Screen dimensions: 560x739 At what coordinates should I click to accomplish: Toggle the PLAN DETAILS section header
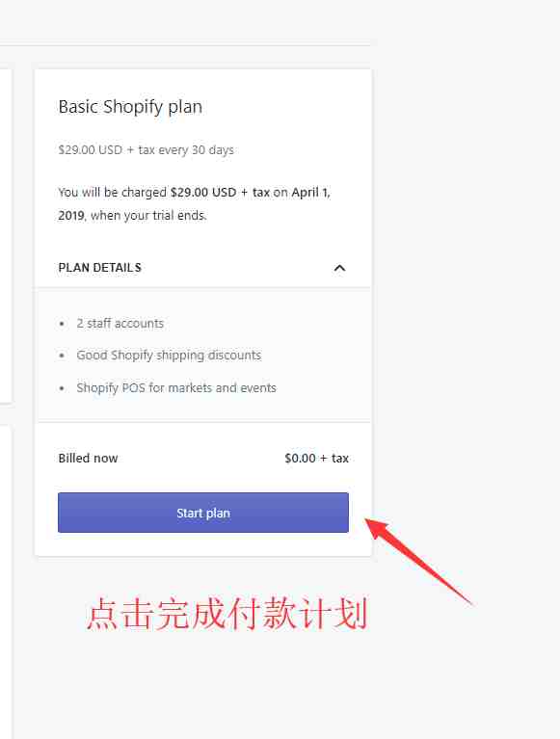pos(203,268)
